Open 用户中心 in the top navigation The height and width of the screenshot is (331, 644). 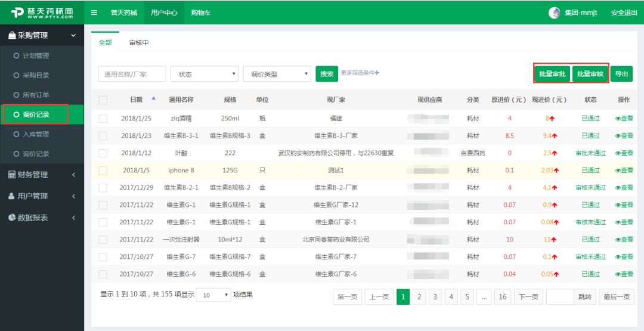[x=165, y=13]
